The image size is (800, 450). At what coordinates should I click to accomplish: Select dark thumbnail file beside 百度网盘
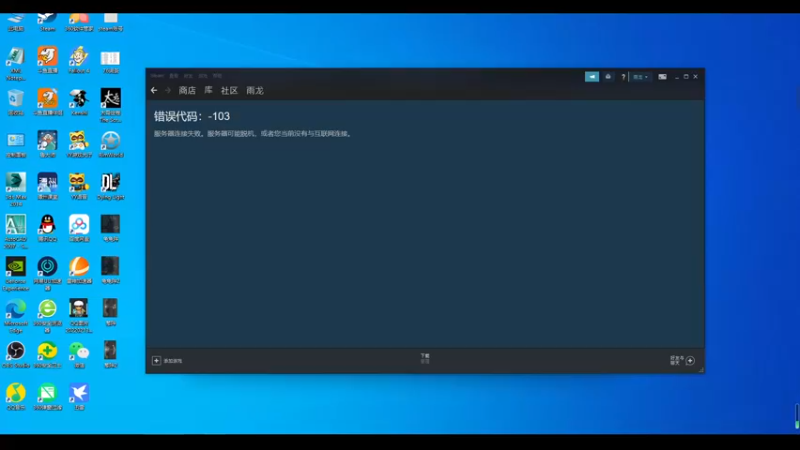click(111, 228)
